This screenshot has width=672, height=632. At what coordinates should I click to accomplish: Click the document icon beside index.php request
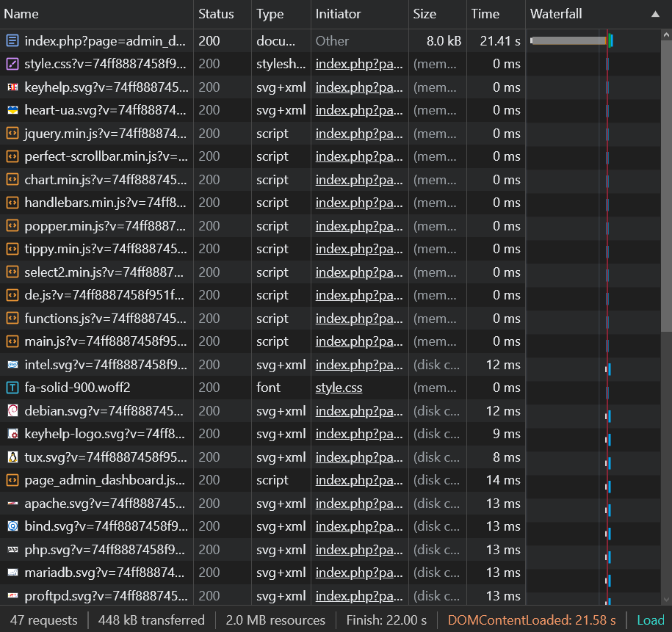[x=12, y=41]
